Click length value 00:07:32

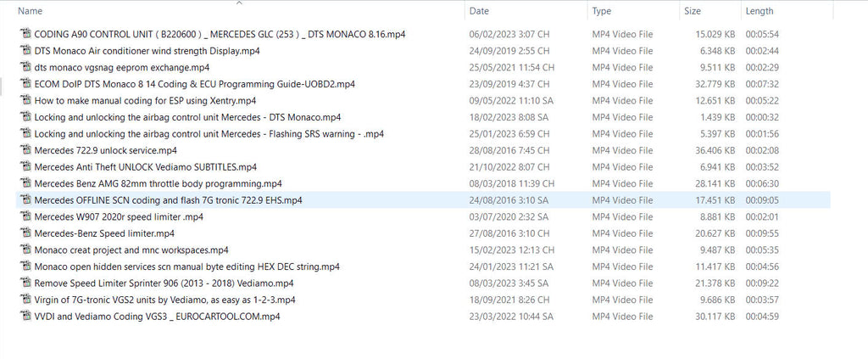tap(762, 84)
